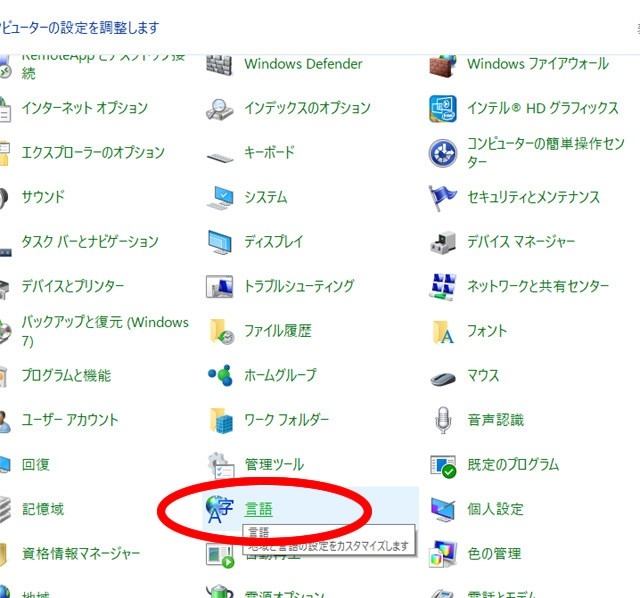Open インターネット オプション link
The width and height of the screenshot is (640, 598).
[x=85, y=108]
